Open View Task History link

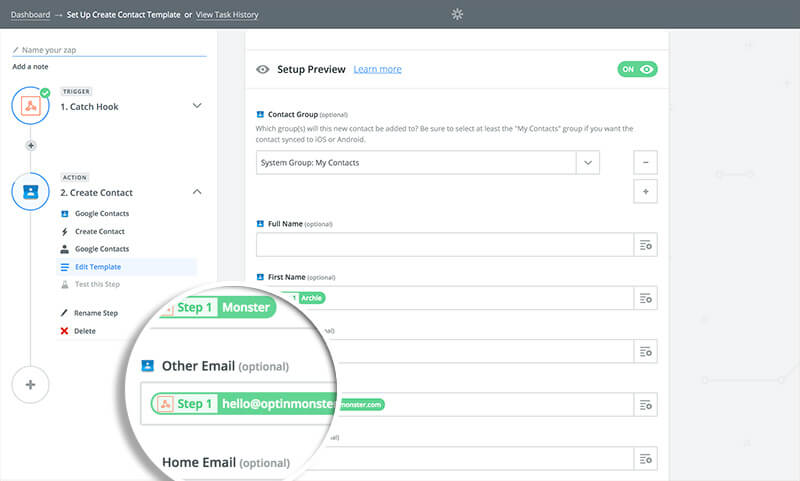pyautogui.click(x=227, y=15)
